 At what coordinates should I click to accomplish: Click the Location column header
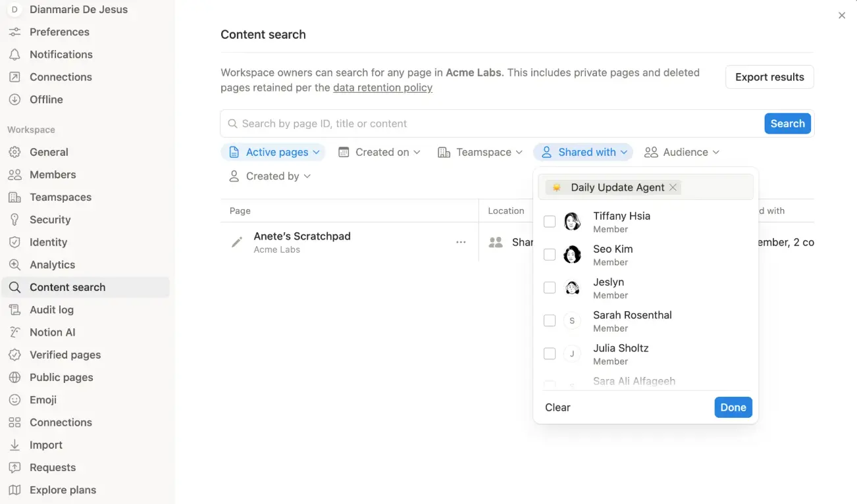coord(506,211)
